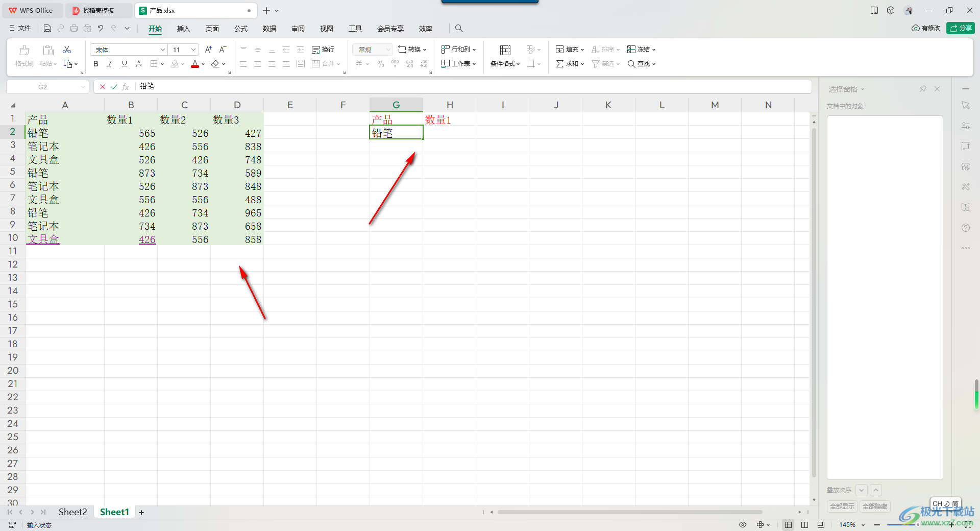Click the Print icon
980x531 pixels.
[x=74, y=28]
